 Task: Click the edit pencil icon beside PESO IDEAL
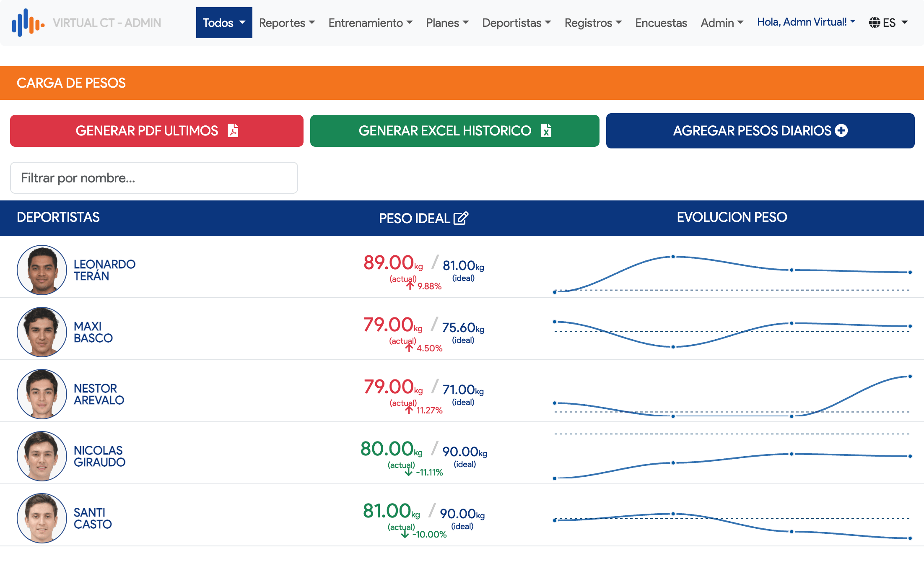(461, 218)
